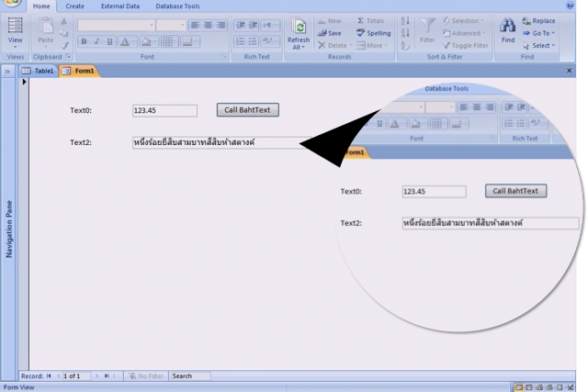This screenshot has height=392, width=588.
Task: Switch to Design View from status bar
Action: [570, 387]
